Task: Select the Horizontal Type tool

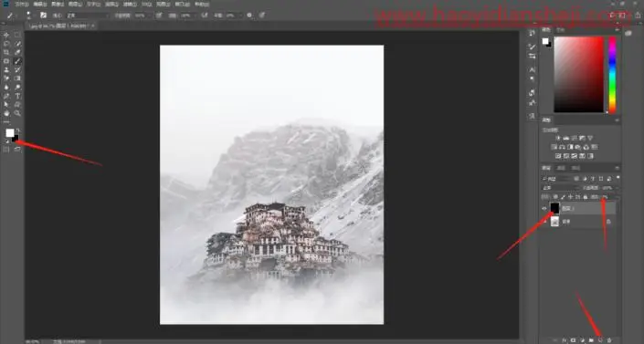Action: (x=17, y=96)
